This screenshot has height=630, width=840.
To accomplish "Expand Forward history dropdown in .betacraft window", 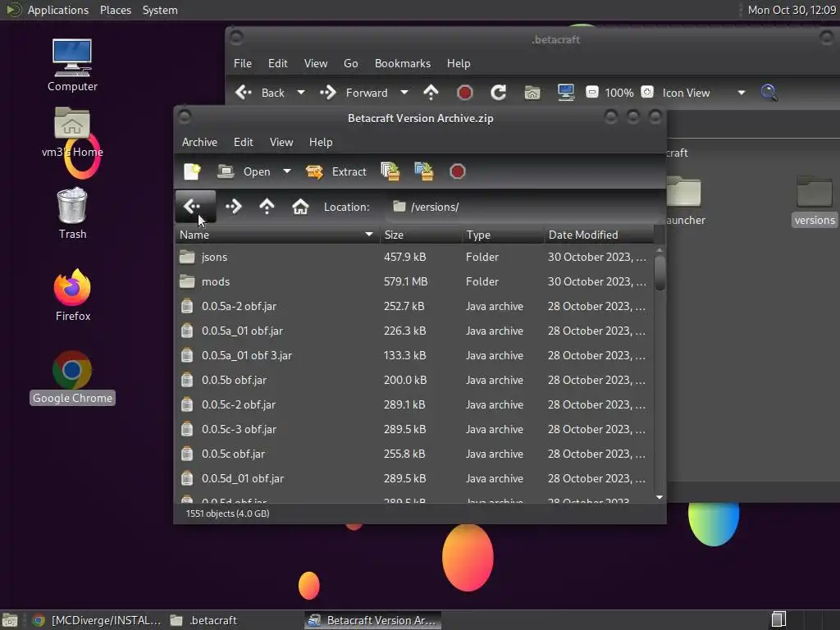I will 404,93.
